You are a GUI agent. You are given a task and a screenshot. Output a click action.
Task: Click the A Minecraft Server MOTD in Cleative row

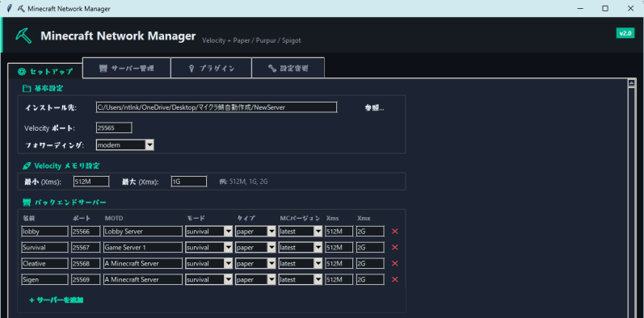(143, 263)
